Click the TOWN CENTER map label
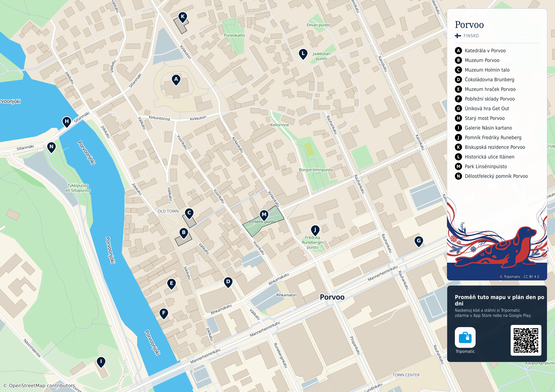 point(406,375)
